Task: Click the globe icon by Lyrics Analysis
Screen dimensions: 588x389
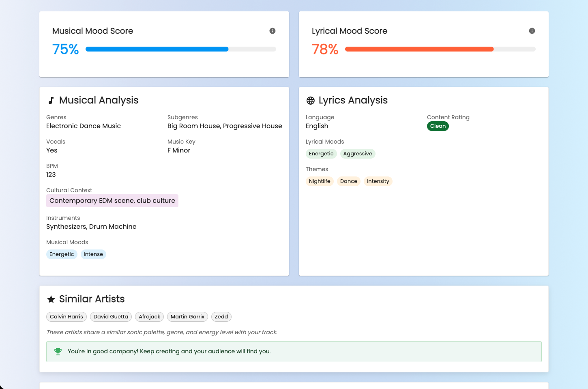Action: pyautogui.click(x=311, y=101)
